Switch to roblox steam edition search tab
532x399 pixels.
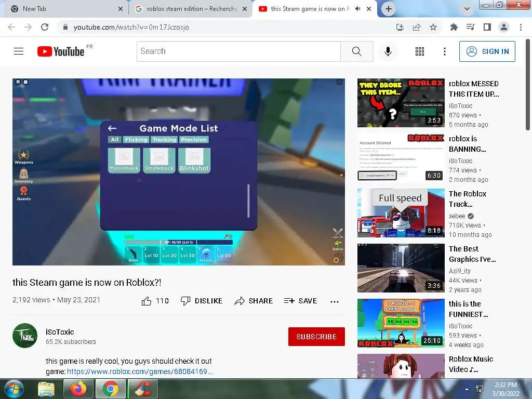click(192, 9)
